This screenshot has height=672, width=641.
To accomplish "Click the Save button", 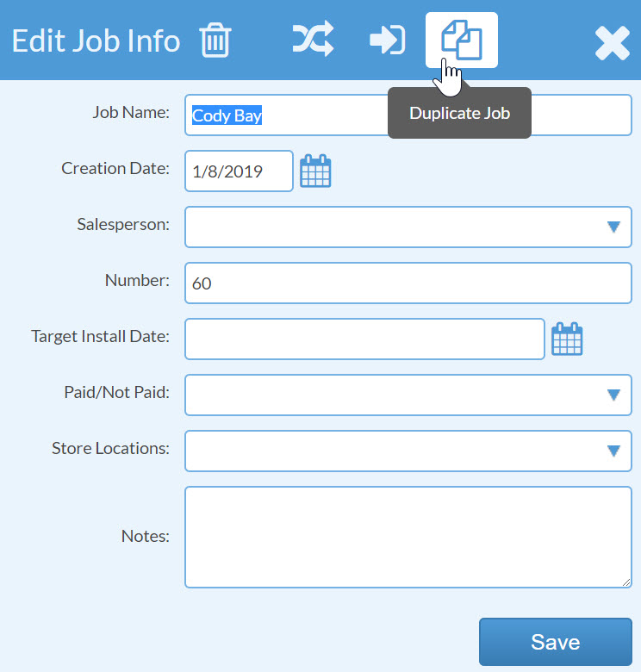I will pos(556,642).
